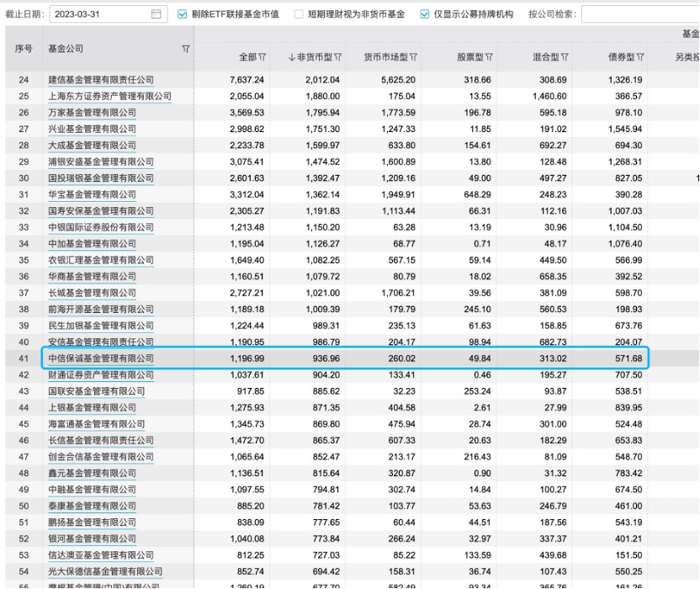
Task: Open 前海开源基金管理有限公司 link
Action: point(101,309)
